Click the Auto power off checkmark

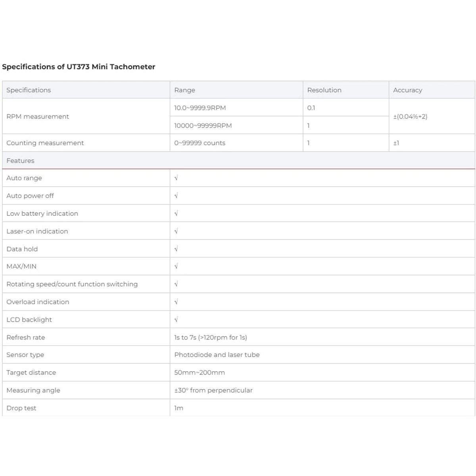[x=176, y=196]
